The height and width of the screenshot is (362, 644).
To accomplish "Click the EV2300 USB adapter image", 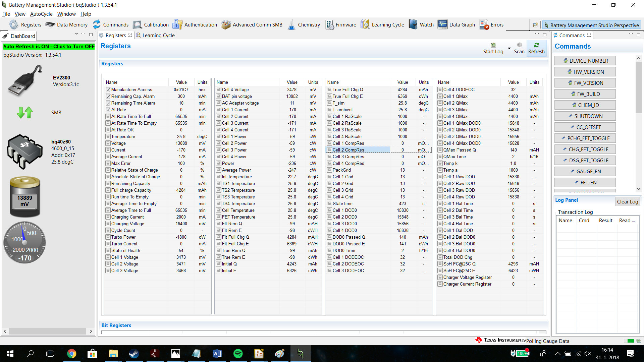I will 25,81.
